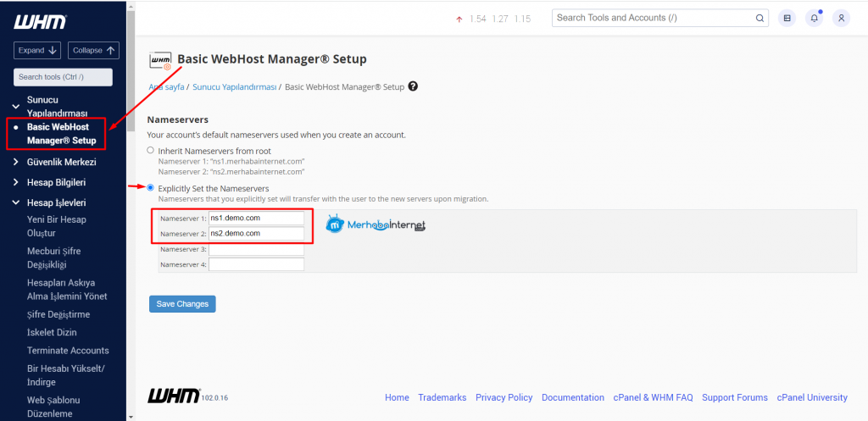Click the Nameserver 2 input field
The image size is (868, 421).
(256, 234)
